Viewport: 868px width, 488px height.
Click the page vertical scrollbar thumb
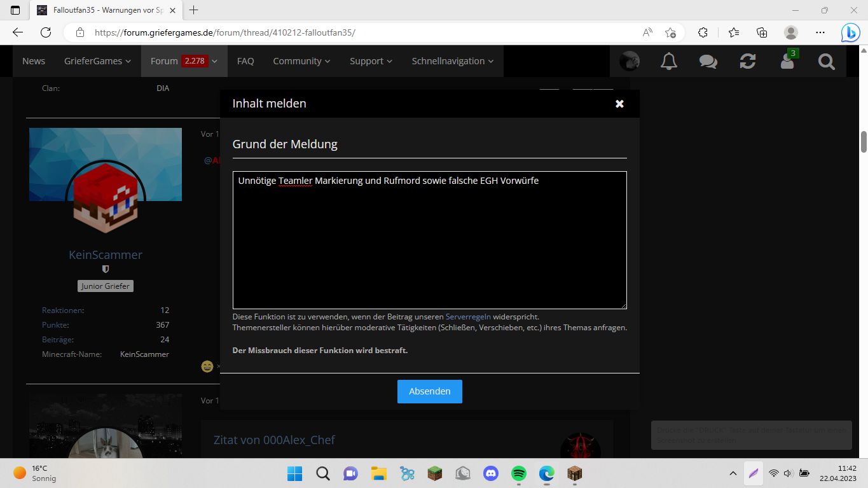click(864, 142)
